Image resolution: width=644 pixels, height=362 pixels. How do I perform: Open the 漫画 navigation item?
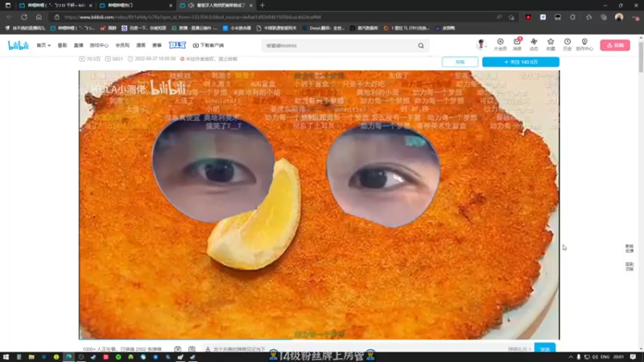click(141, 45)
